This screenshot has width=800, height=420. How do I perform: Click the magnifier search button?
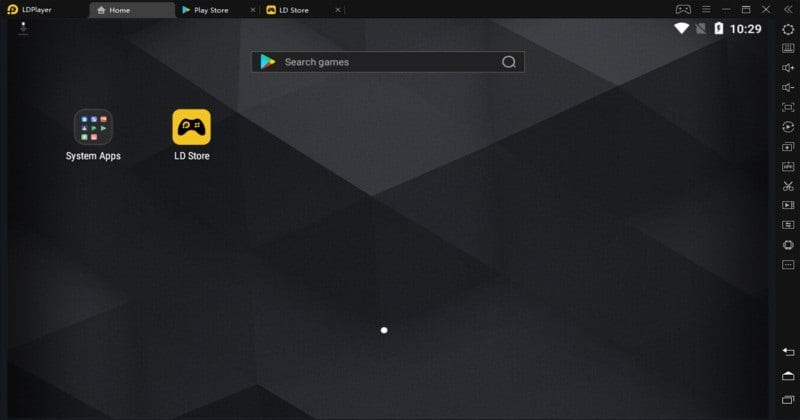pyautogui.click(x=509, y=62)
